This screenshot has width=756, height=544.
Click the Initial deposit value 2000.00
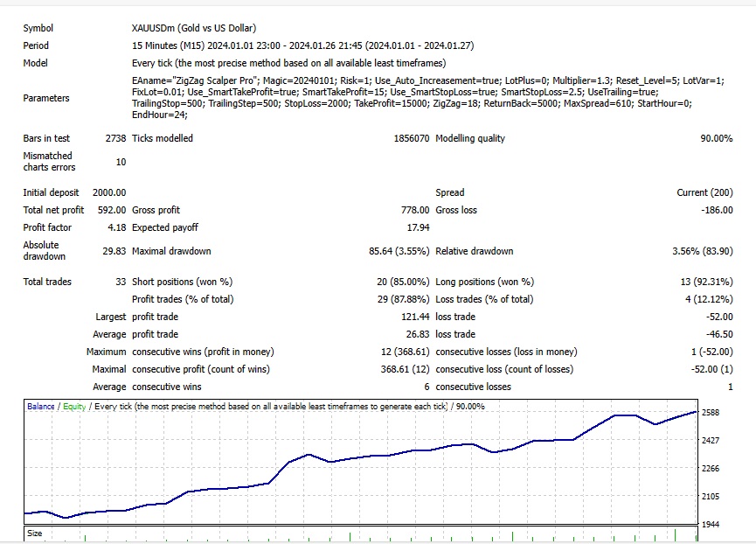(x=109, y=193)
